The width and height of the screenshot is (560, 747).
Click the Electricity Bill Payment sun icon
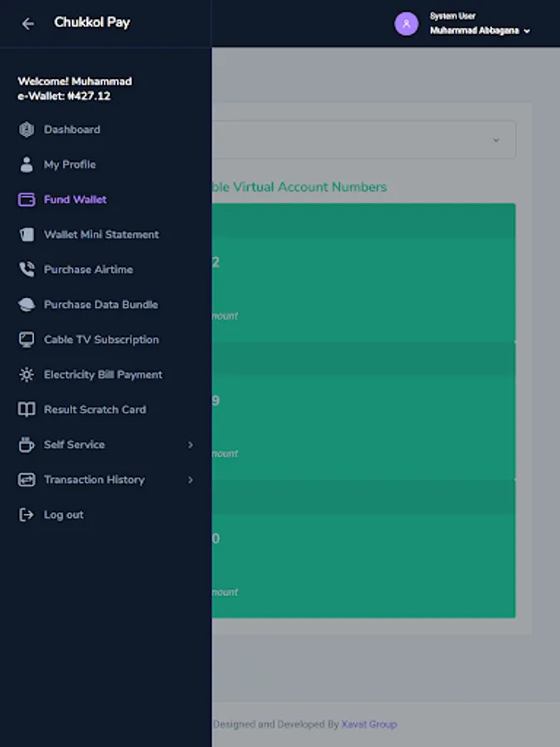[x=27, y=374]
